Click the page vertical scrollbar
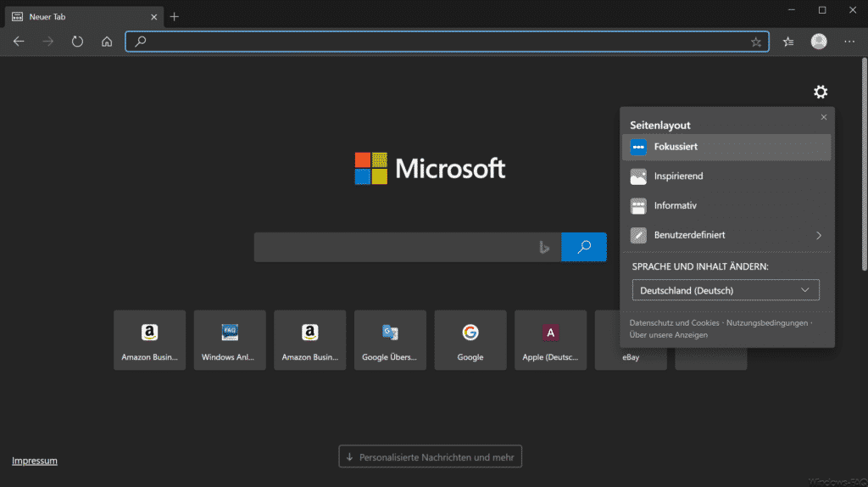Screen dimensions: 868x487 pos(864,165)
